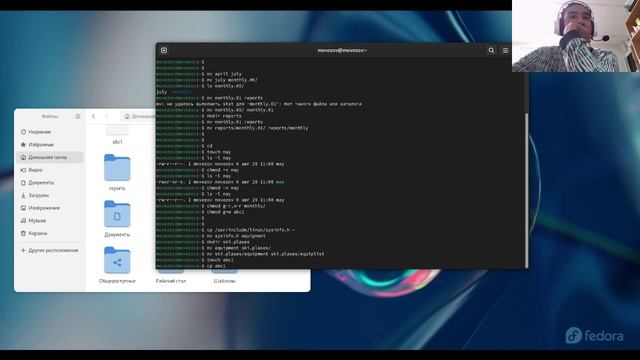The height and width of the screenshot is (360, 640).
Task: Open Документы in Files sidebar
Action: pyautogui.click(x=50, y=182)
